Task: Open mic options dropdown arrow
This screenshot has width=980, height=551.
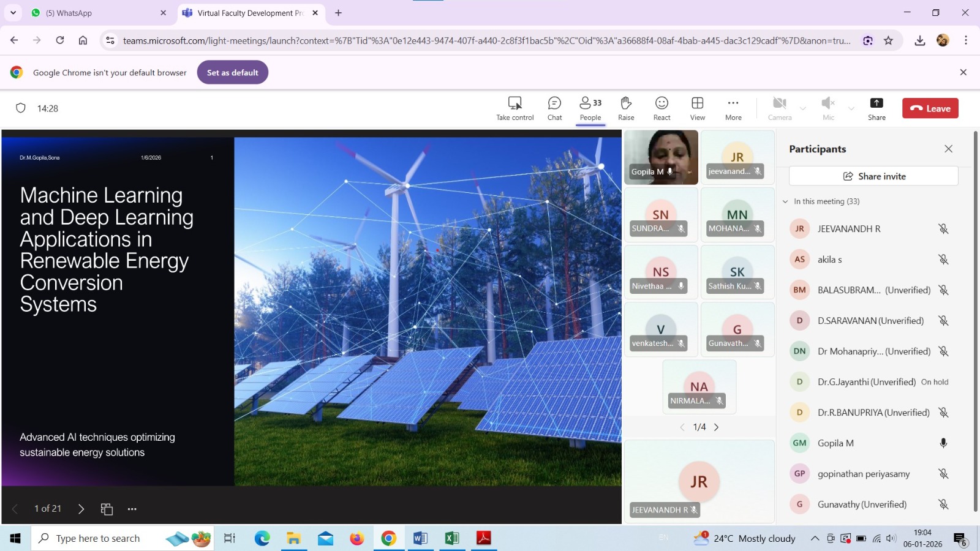Action: point(851,109)
